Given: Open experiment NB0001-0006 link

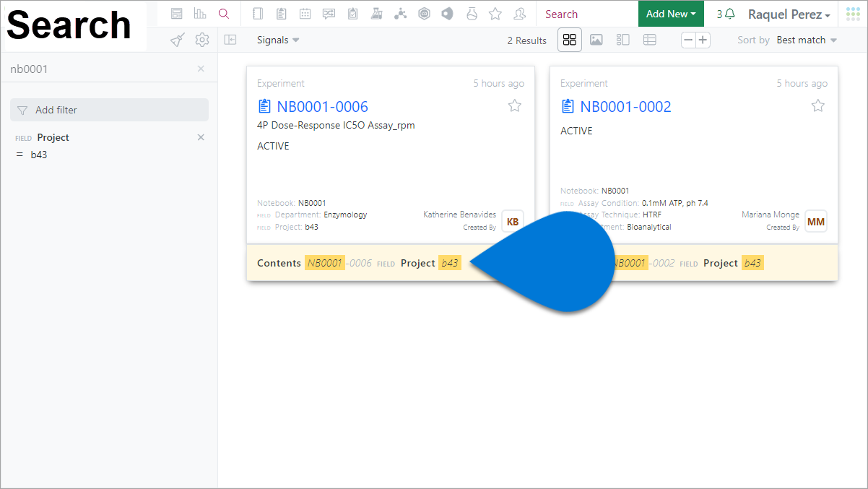Looking at the screenshot, I should (322, 107).
